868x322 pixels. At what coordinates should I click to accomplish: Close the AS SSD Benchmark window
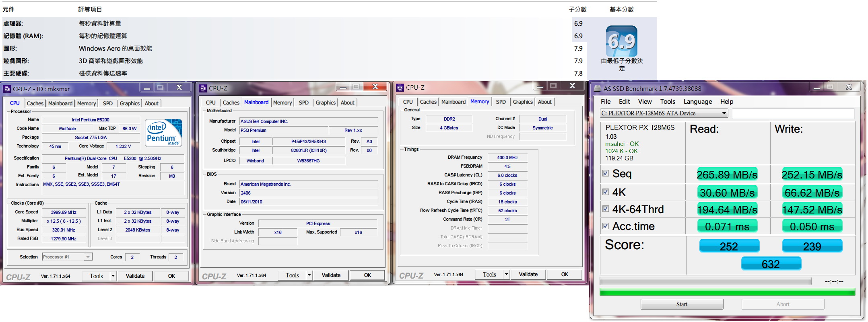(x=849, y=87)
